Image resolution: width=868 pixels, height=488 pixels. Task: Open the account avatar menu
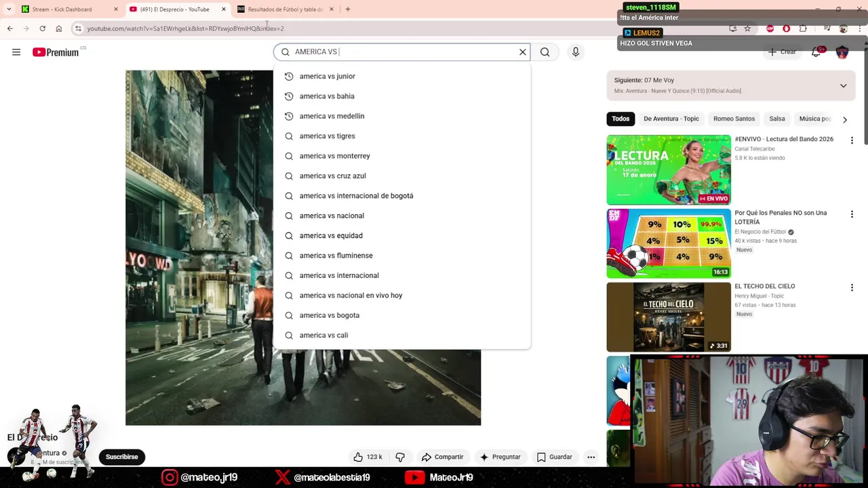click(x=842, y=52)
